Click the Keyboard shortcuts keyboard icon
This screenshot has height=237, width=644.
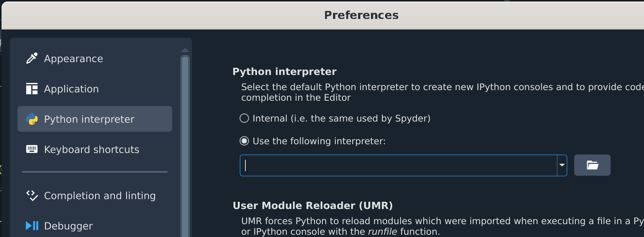click(32, 149)
